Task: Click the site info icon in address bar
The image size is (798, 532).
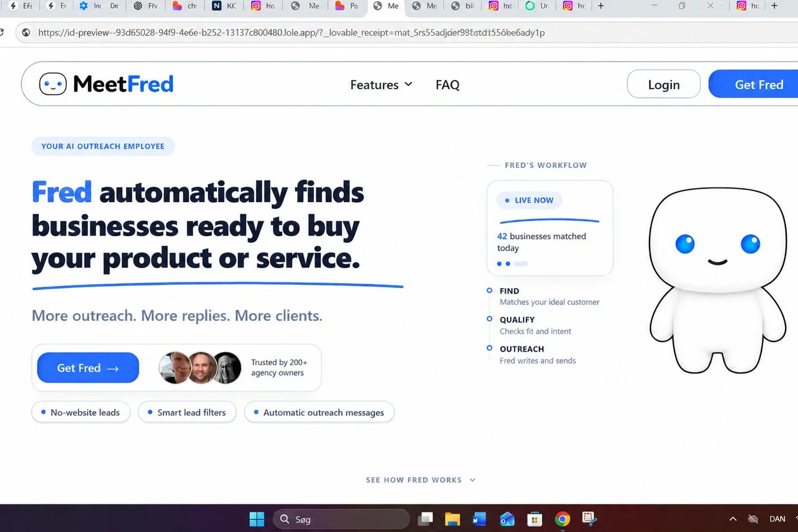Action: [26, 33]
